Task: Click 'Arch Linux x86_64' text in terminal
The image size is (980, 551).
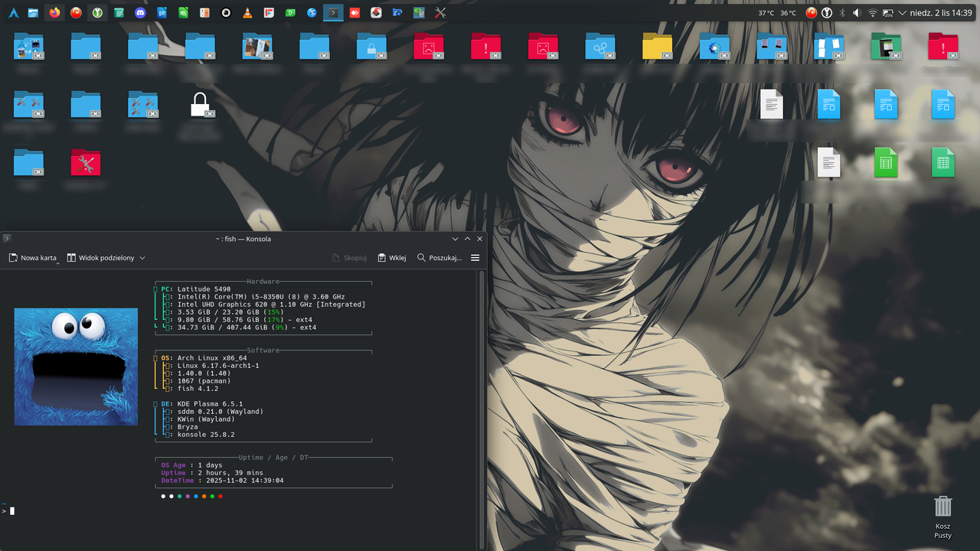Action: (212, 358)
